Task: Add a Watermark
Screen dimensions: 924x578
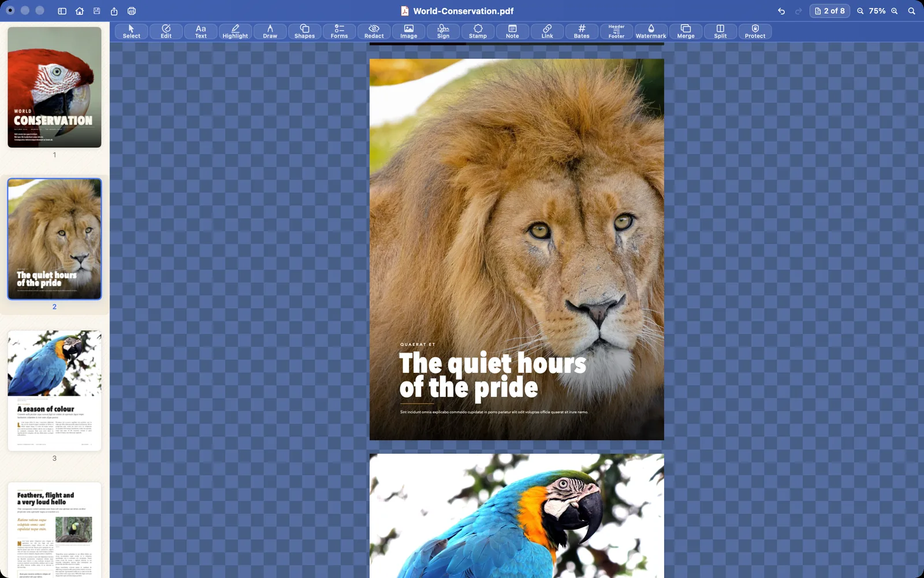Action: [651, 31]
